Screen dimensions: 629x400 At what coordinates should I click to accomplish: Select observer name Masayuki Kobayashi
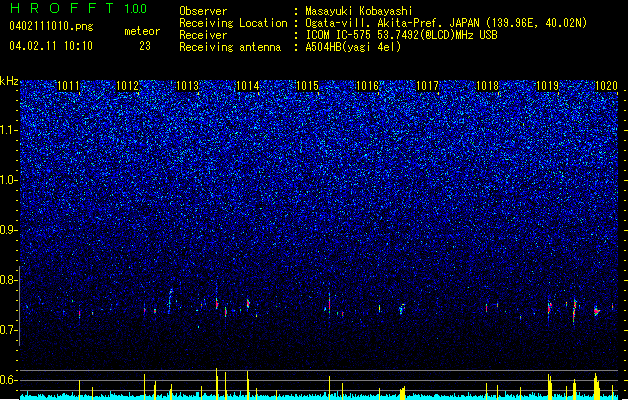359,11
